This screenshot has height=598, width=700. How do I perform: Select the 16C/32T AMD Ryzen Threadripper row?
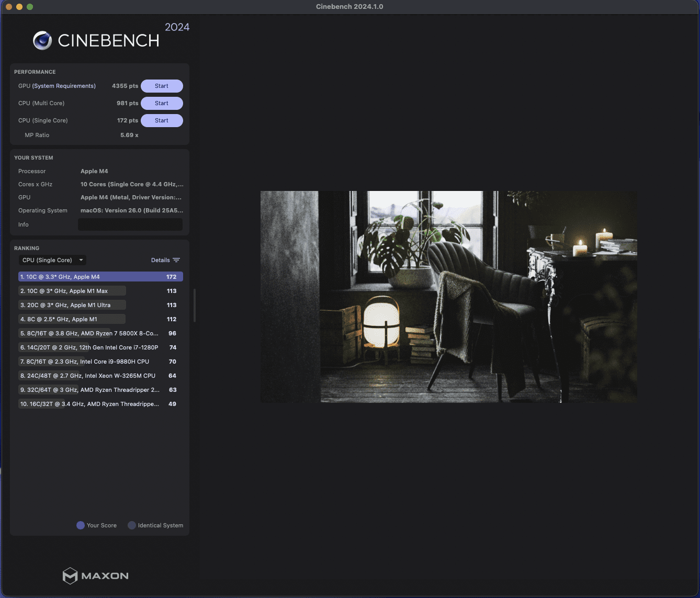pyautogui.click(x=100, y=404)
